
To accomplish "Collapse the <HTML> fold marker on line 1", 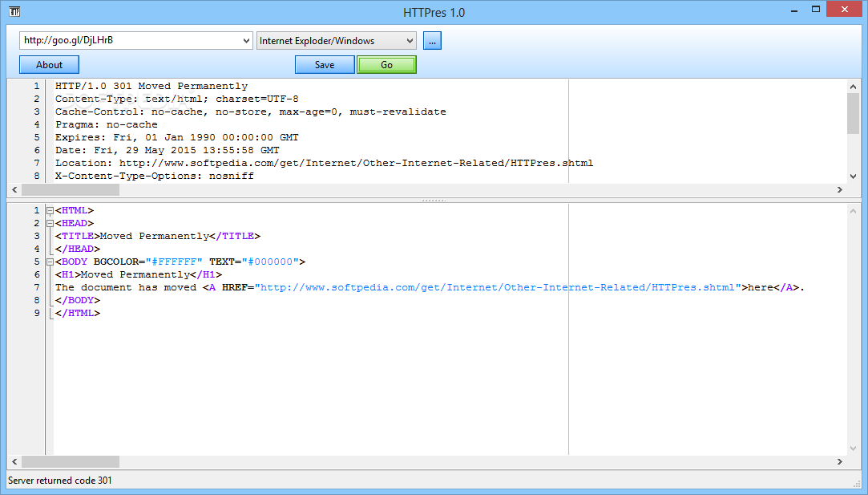I will tap(50, 211).
